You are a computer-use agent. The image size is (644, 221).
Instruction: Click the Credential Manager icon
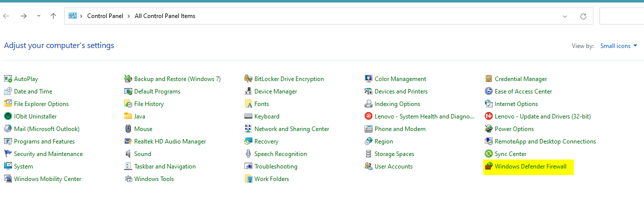point(489,78)
